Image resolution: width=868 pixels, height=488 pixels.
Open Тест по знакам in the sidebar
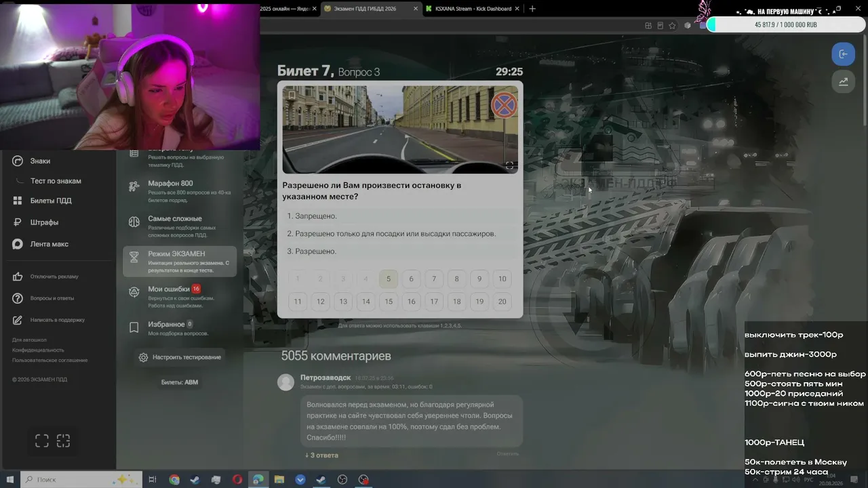(x=56, y=181)
